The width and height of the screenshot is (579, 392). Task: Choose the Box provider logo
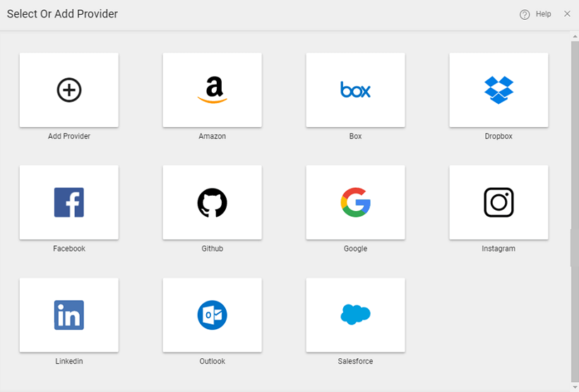(x=355, y=90)
